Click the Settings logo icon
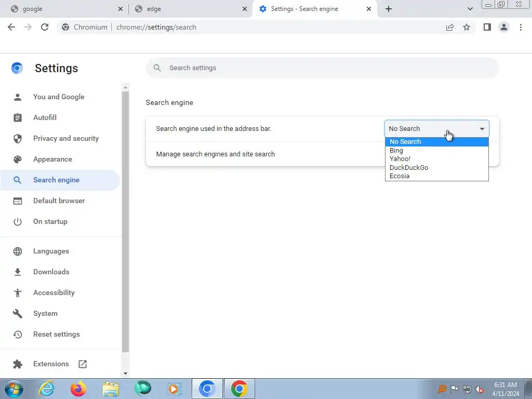532x399 pixels. point(17,68)
